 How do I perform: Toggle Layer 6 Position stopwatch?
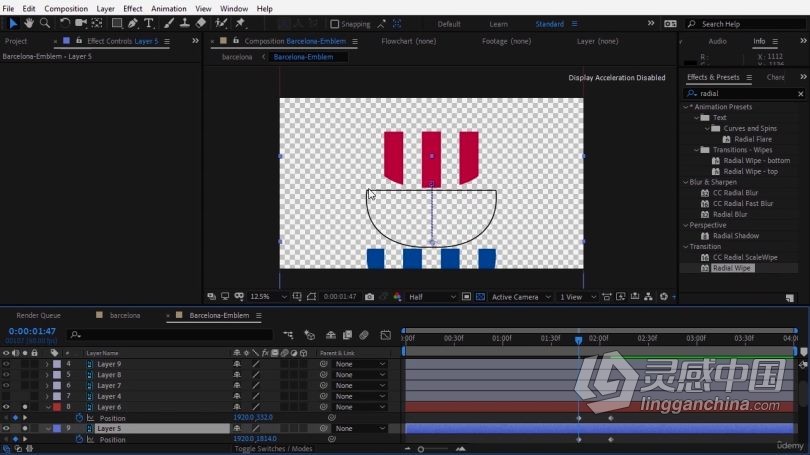pyautogui.click(x=79, y=418)
